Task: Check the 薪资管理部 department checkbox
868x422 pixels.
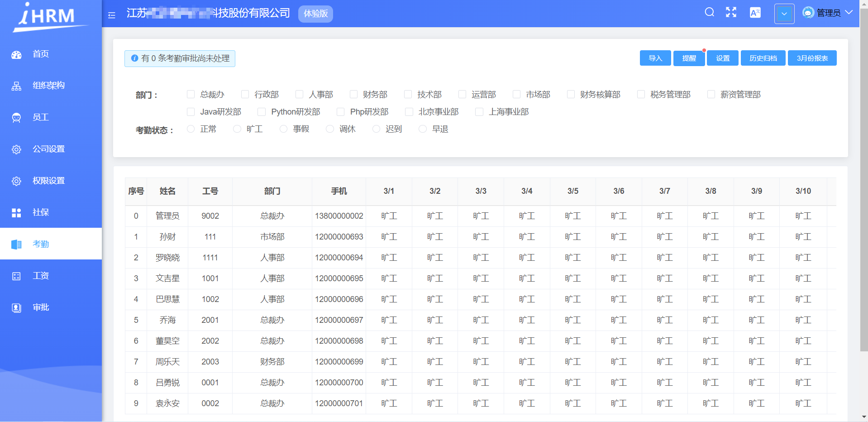Action: 711,94
